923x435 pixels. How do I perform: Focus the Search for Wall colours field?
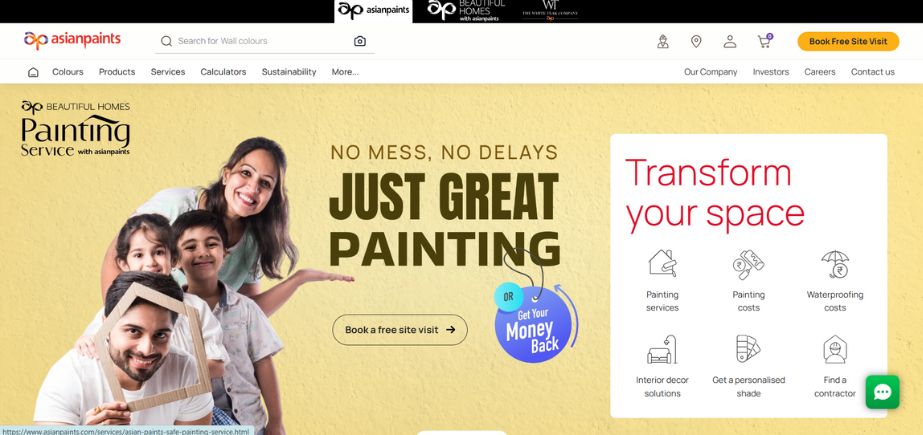tap(264, 41)
